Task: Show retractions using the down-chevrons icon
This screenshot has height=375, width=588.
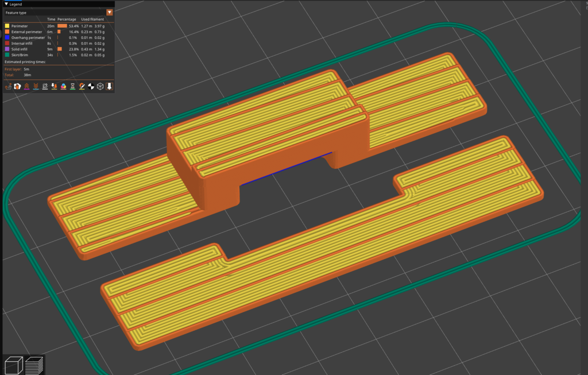Action: [x=36, y=86]
